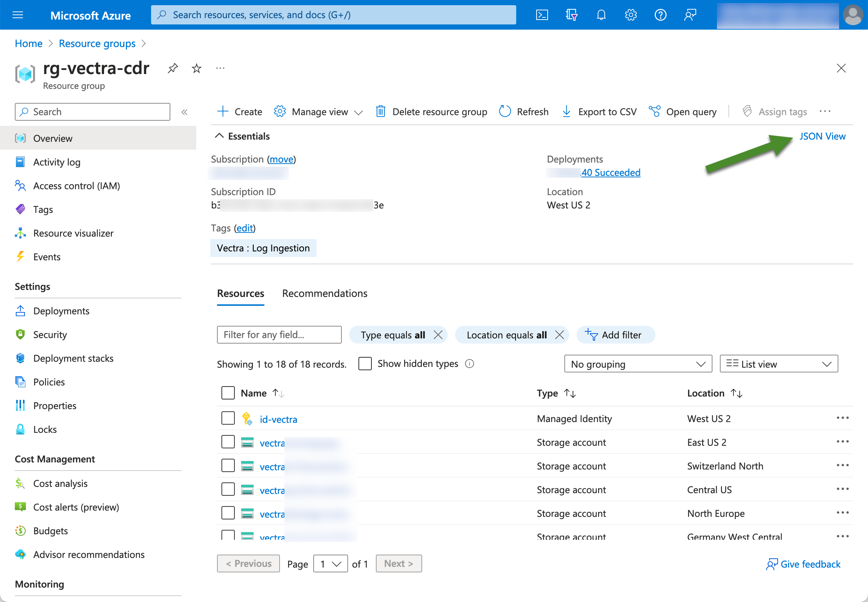Collapse the Essentials section
Screen dimensions: 868x602
220,136
